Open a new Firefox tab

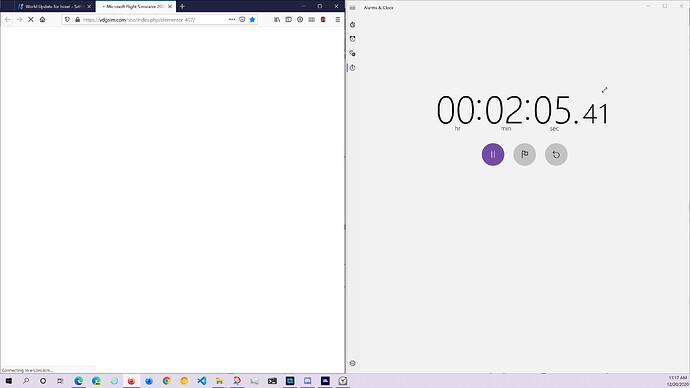click(182, 6)
